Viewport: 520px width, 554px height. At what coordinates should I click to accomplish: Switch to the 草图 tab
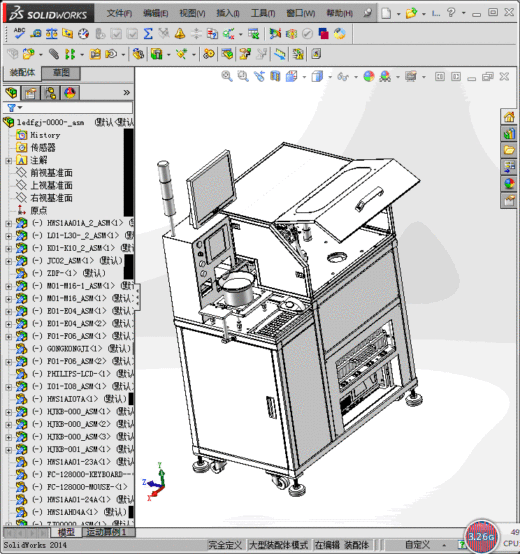click(x=61, y=73)
